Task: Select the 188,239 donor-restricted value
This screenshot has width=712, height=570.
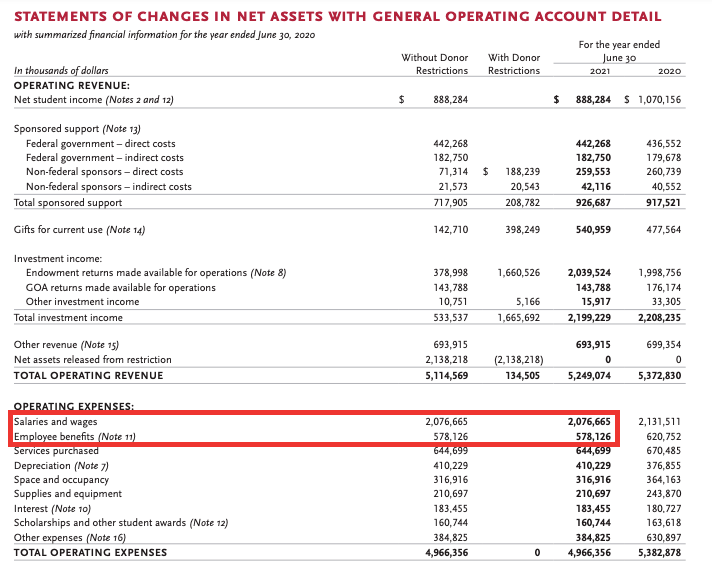Action: click(523, 172)
